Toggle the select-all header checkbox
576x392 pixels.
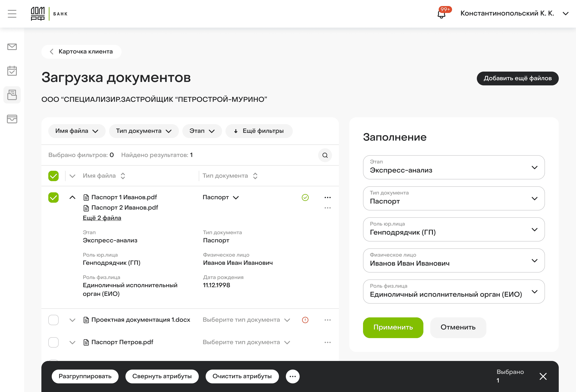(x=53, y=176)
